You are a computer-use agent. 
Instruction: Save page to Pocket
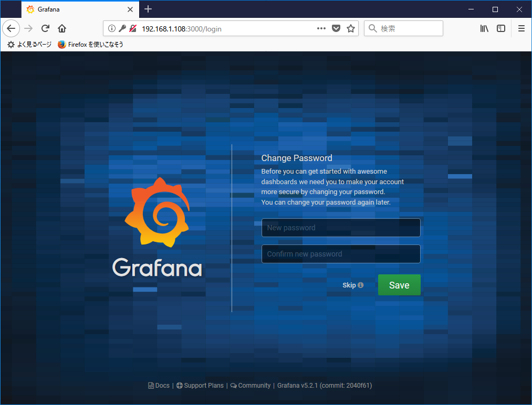(336, 28)
